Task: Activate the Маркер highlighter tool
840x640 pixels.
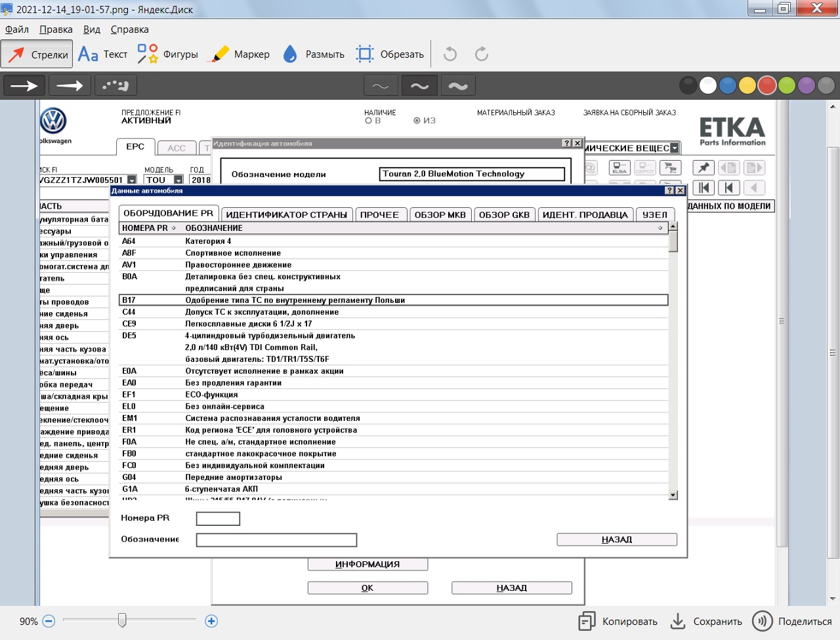Action: 240,54
